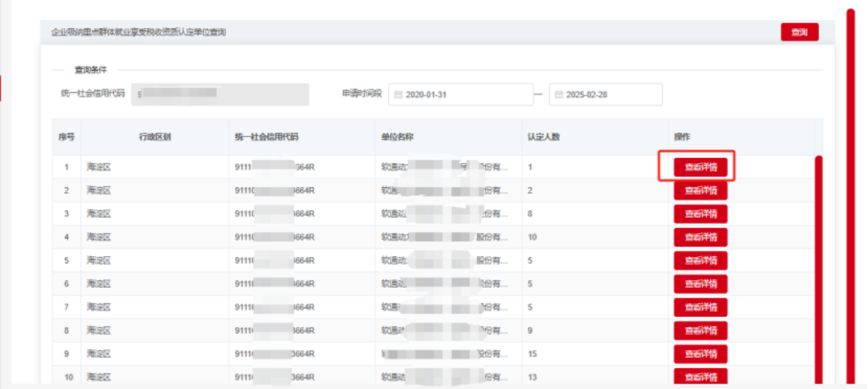The image size is (868, 389).
Task: Click the red 查询 search button
Action: click(800, 32)
